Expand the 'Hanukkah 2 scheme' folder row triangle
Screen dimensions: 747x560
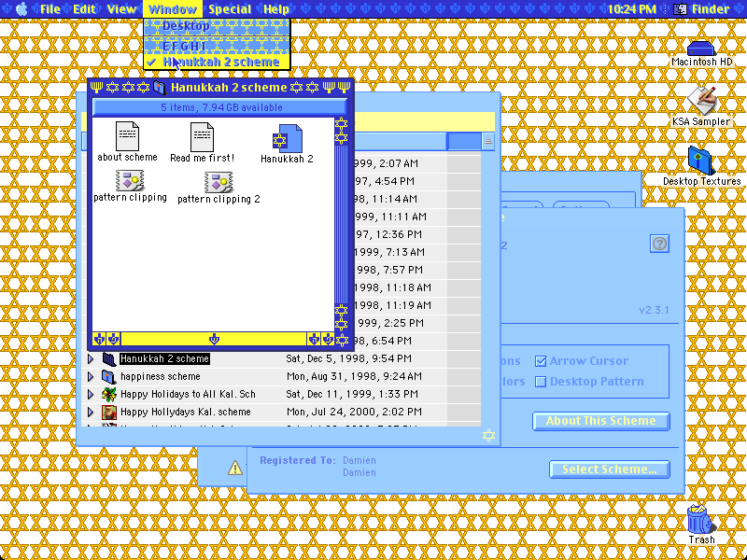pyautogui.click(x=91, y=358)
